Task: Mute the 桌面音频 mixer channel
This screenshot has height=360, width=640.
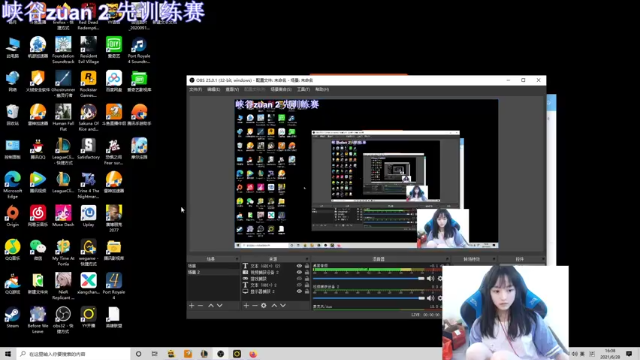Action: 430,278
